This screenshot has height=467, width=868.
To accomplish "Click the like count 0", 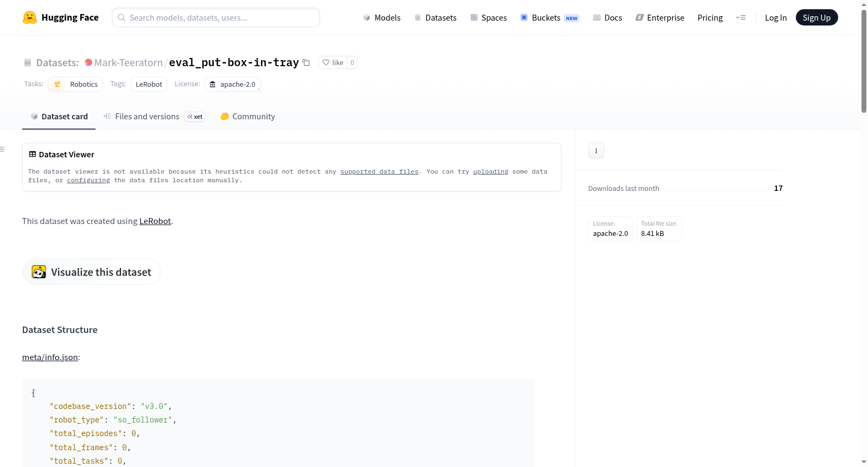I will 352,62.
